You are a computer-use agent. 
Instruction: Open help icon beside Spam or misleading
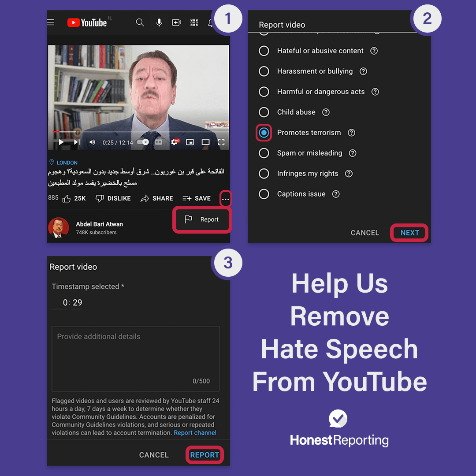coord(353,153)
